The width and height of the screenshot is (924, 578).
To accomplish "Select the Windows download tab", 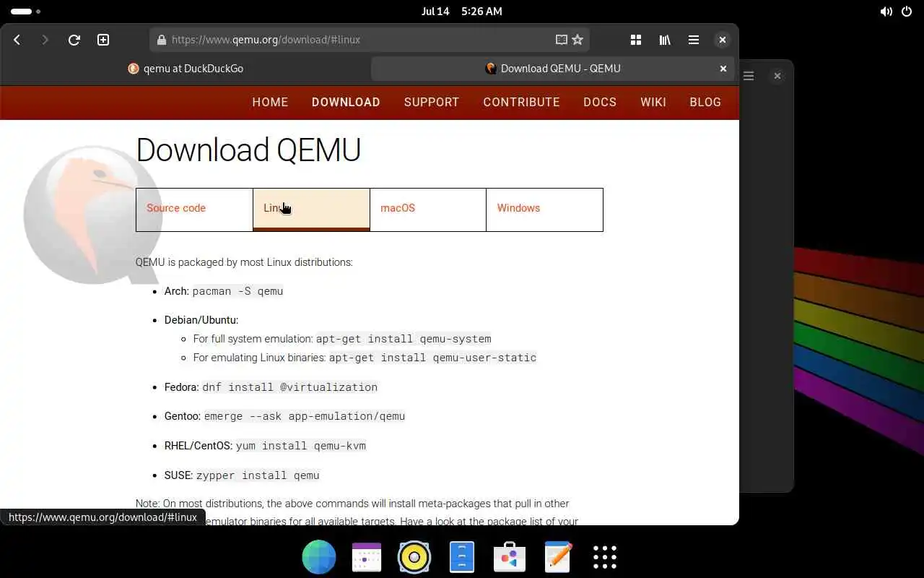I will point(544,210).
